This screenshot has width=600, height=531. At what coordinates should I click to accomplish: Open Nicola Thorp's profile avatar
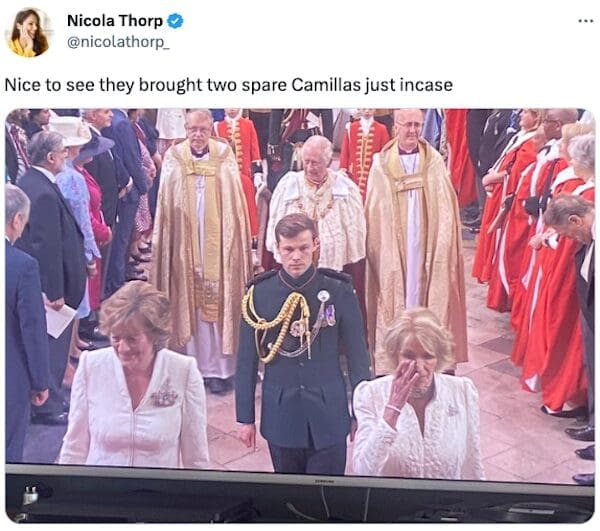[28, 31]
